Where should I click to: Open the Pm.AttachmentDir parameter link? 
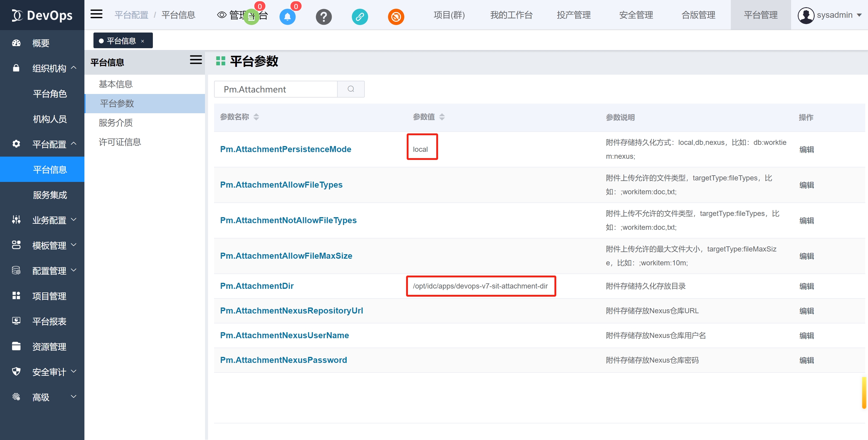click(x=257, y=286)
